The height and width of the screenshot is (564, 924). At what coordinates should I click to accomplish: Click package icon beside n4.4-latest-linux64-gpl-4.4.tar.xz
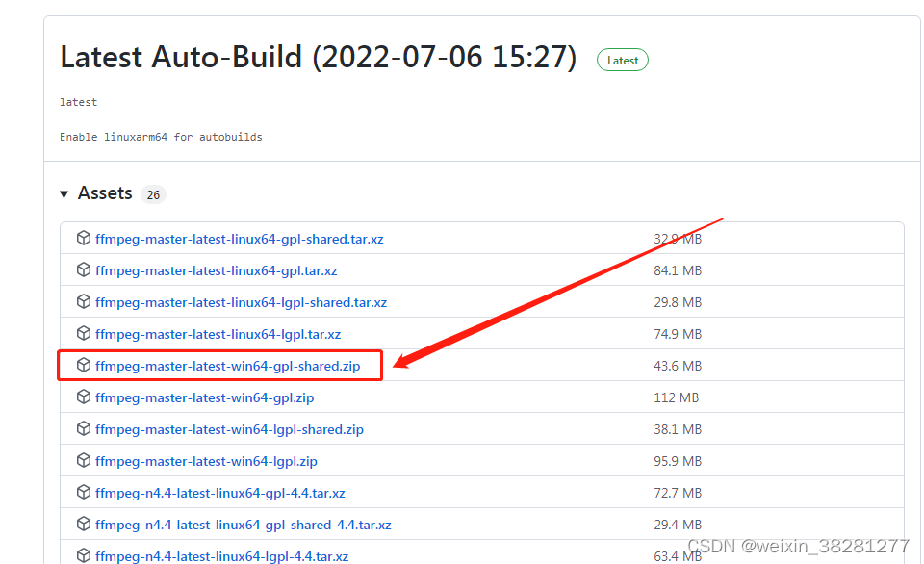point(84,492)
